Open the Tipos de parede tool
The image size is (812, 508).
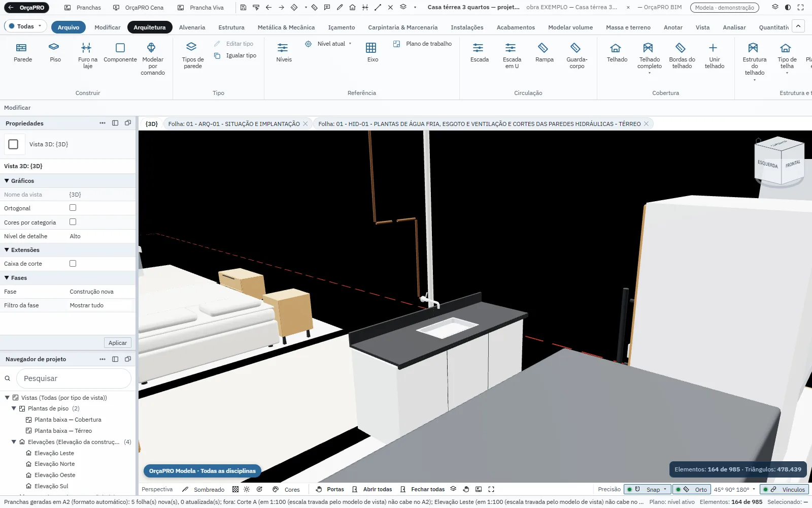point(192,56)
